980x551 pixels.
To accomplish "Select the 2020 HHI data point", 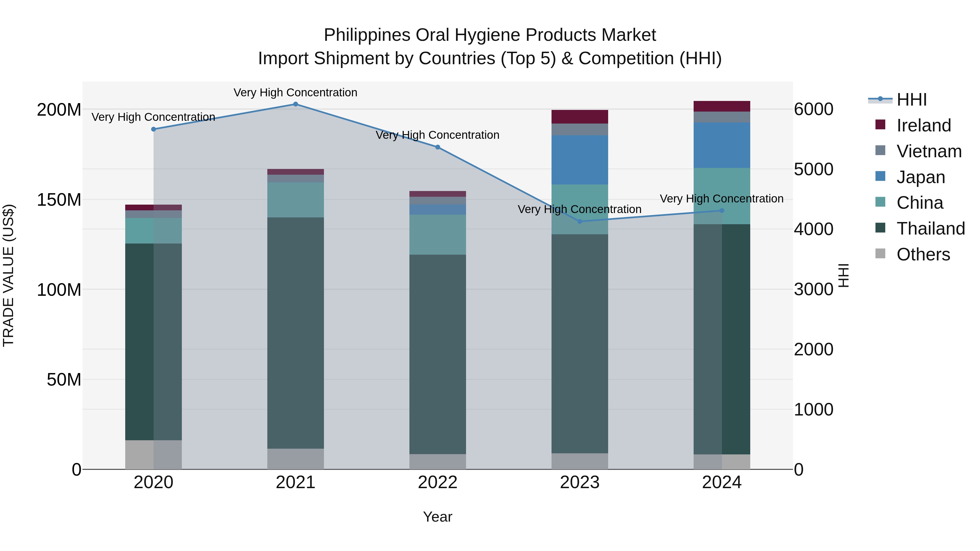I will 154,129.
